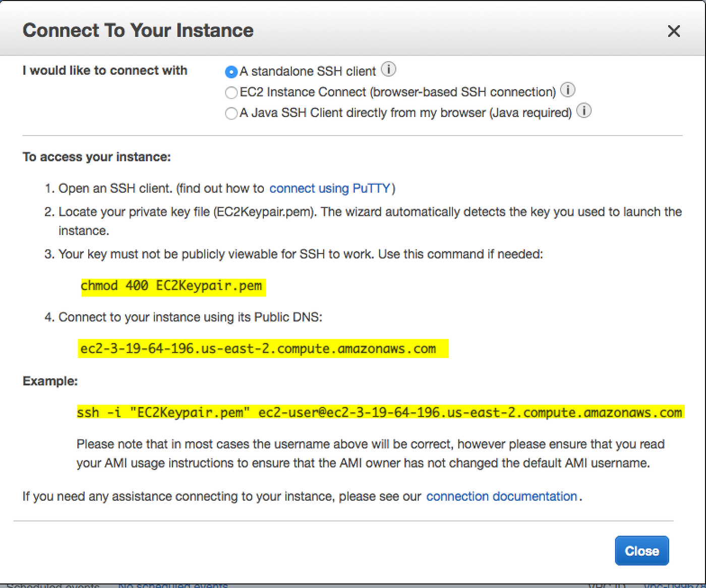Click the highlighted ssh -i example command
The height and width of the screenshot is (588, 706).
pyautogui.click(x=379, y=413)
